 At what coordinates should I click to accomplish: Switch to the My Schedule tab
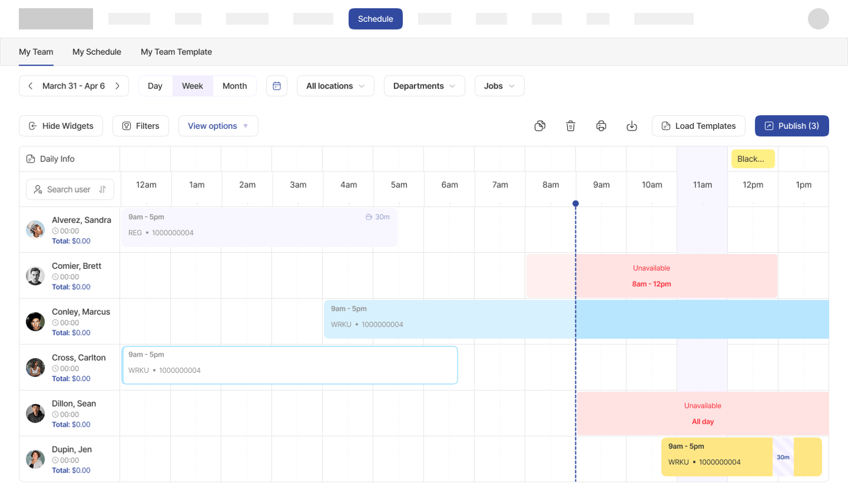click(96, 52)
